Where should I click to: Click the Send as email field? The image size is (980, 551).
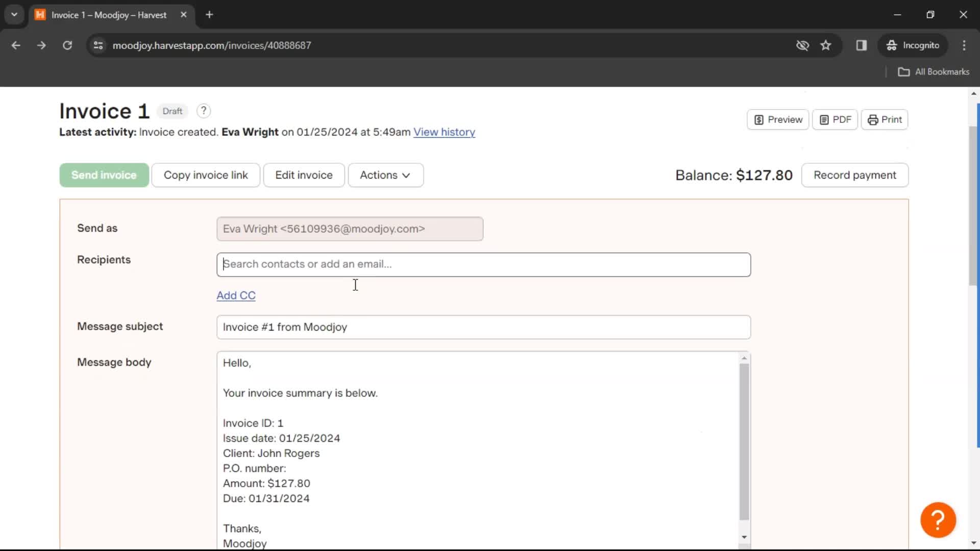(349, 228)
